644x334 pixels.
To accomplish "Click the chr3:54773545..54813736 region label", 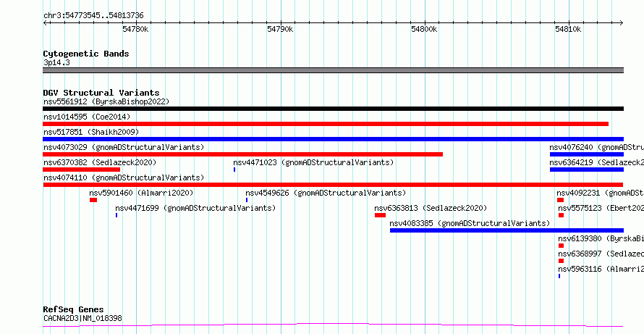I will (x=93, y=16).
